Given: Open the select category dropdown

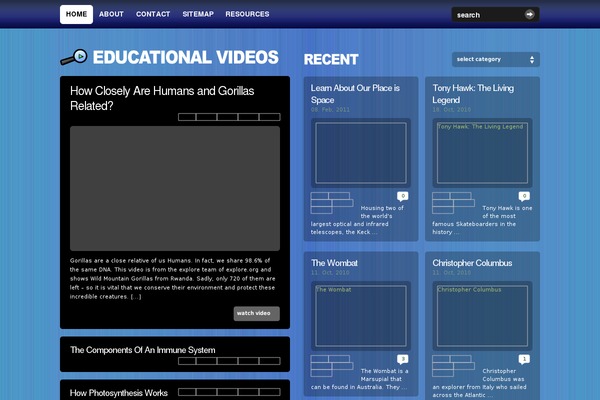Looking at the screenshot, I should point(496,59).
